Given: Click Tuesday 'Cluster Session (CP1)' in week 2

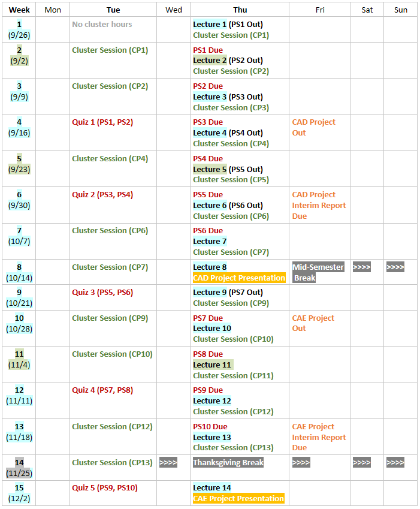Looking at the screenshot, I should pyautogui.click(x=110, y=50).
